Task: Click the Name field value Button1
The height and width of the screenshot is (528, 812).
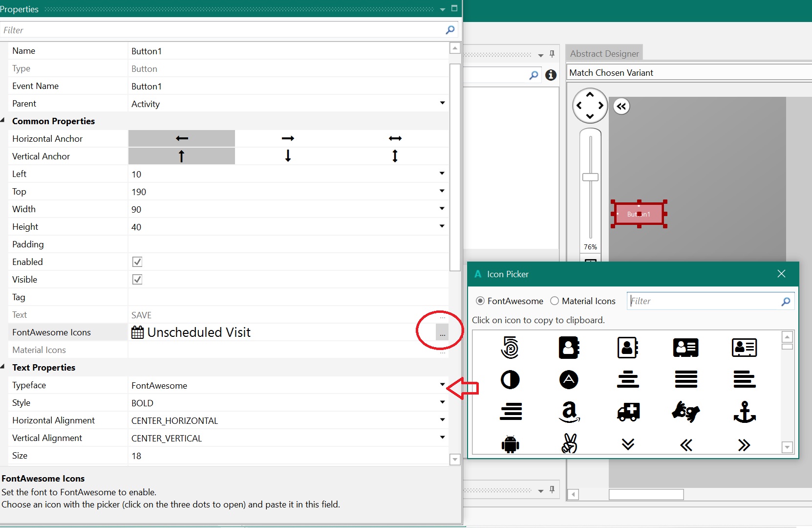Action: point(147,51)
